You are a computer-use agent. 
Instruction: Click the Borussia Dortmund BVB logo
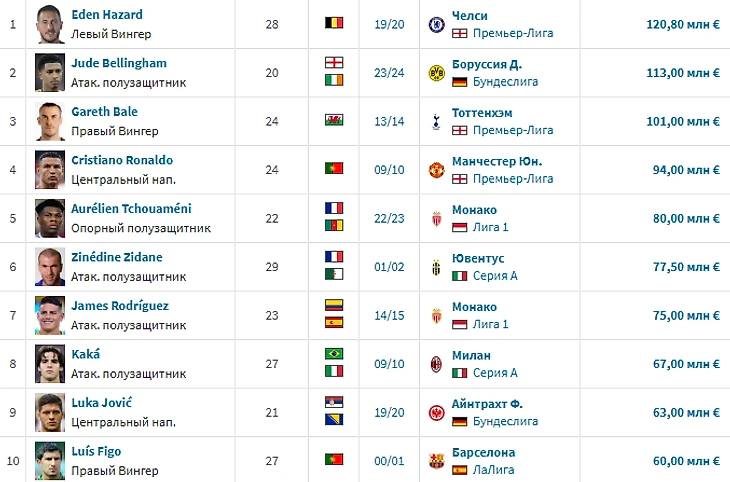[x=436, y=73]
